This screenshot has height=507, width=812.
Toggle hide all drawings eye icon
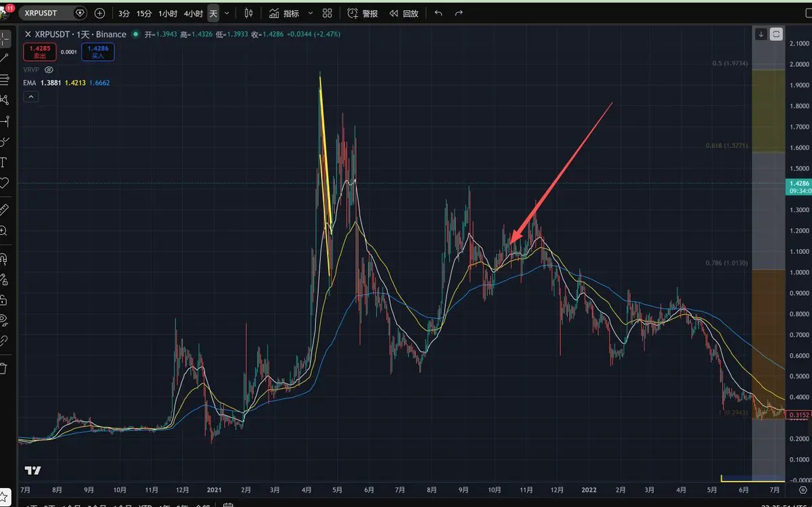click(x=3, y=319)
